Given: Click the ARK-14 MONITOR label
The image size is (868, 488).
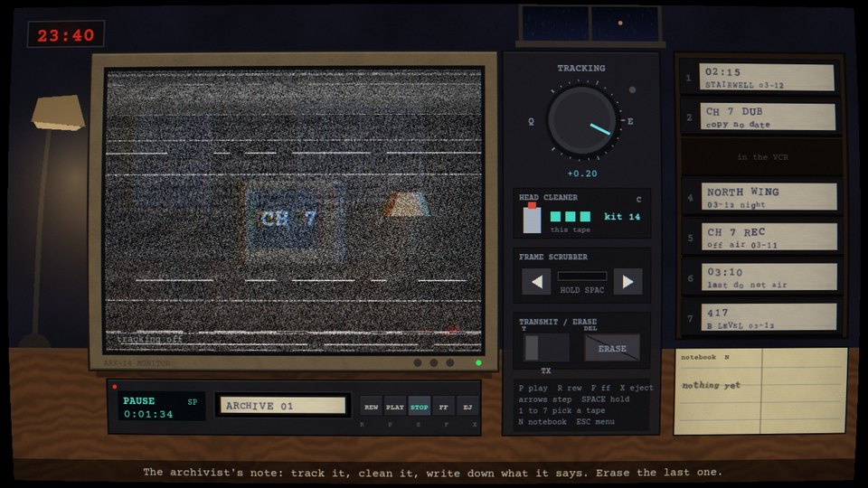Looking at the screenshot, I should [137, 363].
